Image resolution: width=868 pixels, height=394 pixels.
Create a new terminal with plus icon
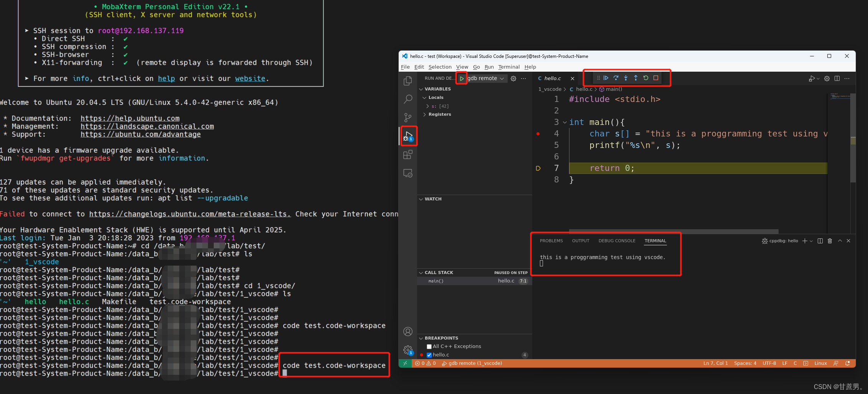click(x=805, y=241)
